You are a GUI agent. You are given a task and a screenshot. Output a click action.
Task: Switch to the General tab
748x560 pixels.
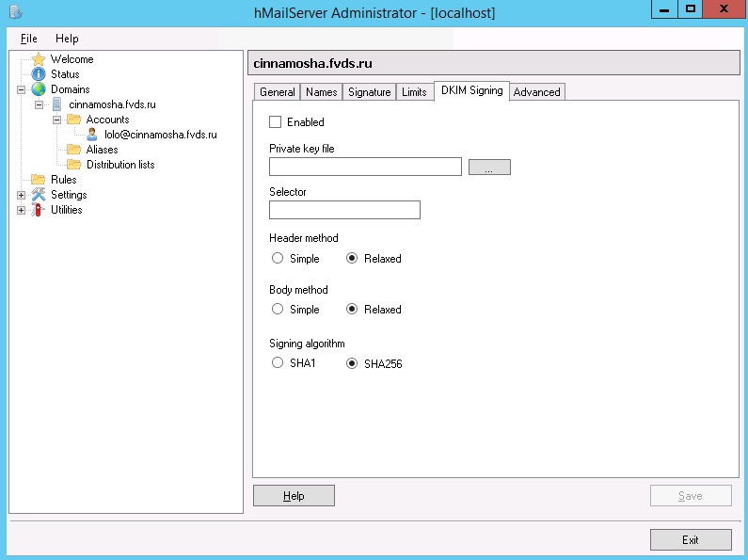click(278, 92)
